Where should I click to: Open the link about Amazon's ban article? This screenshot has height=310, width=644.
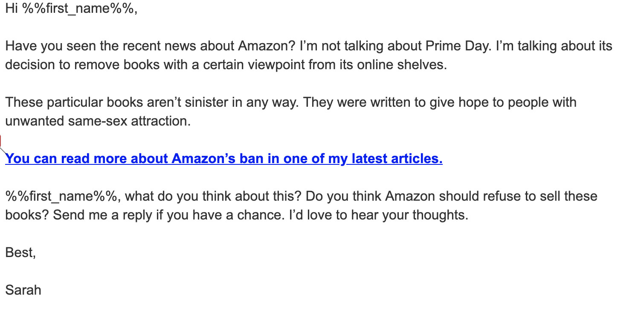223,159
